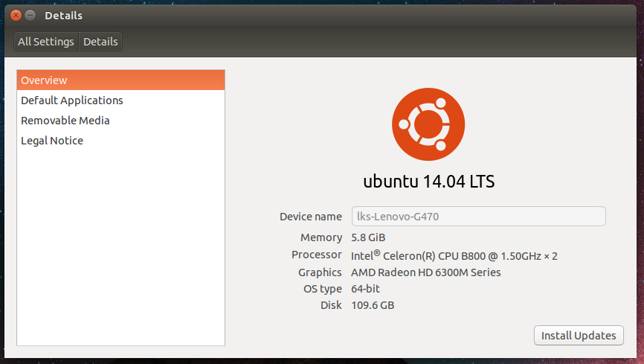
Task: Click the disk value '109.6 GB'
Action: 373,305
